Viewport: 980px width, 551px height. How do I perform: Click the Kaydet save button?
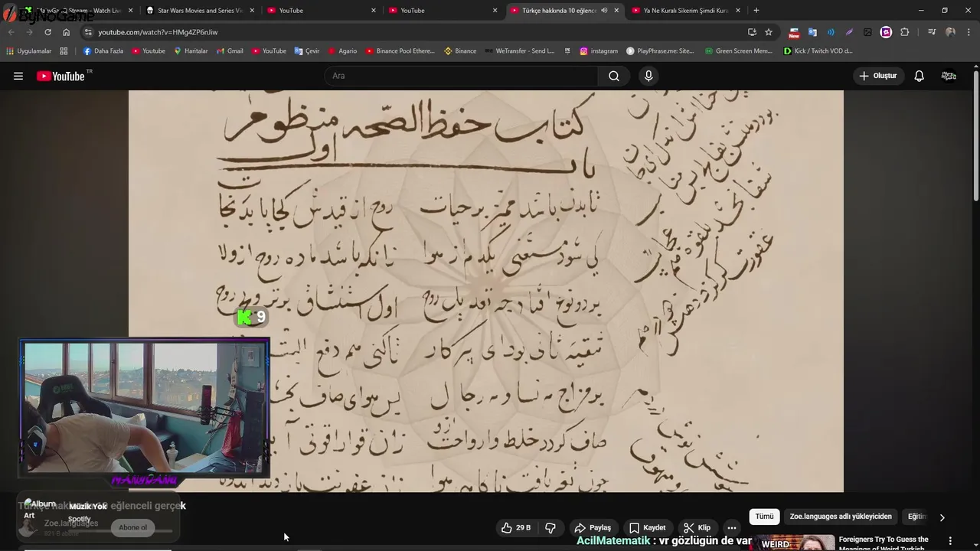[x=647, y=527]
